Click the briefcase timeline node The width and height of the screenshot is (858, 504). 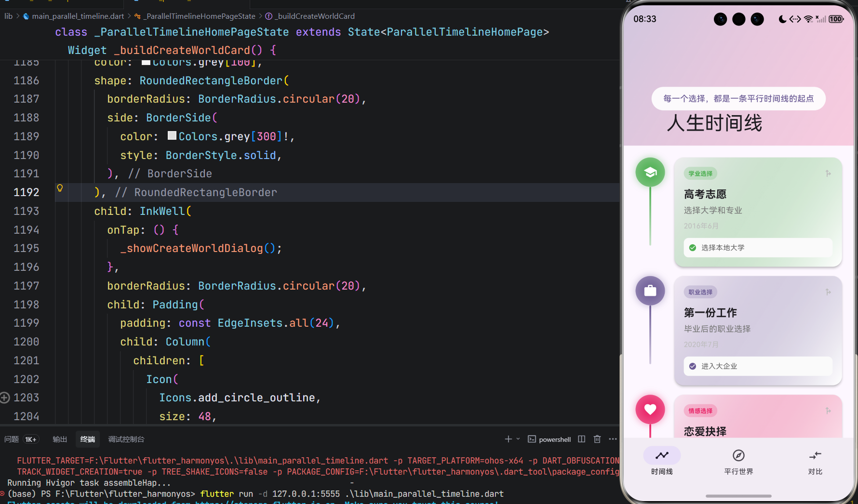click(650, 291)
